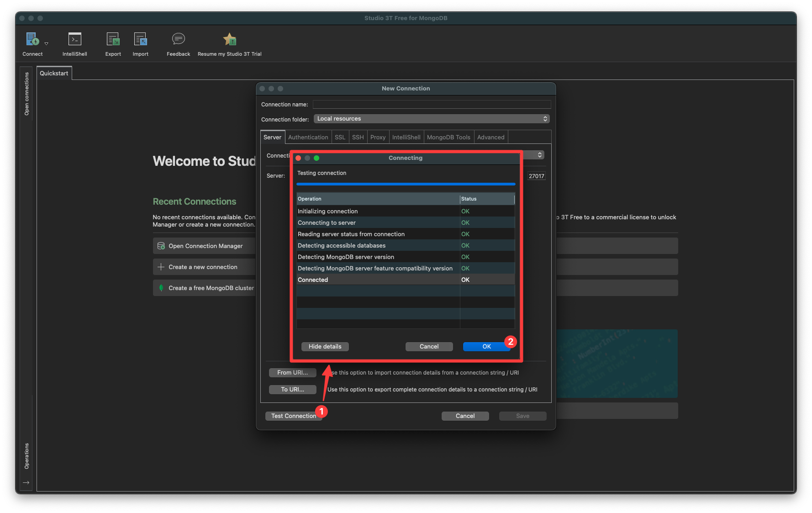Click the Operation column header
This screenshot has width=812, height=513.
pyautogui.click(x=378, y=199)
